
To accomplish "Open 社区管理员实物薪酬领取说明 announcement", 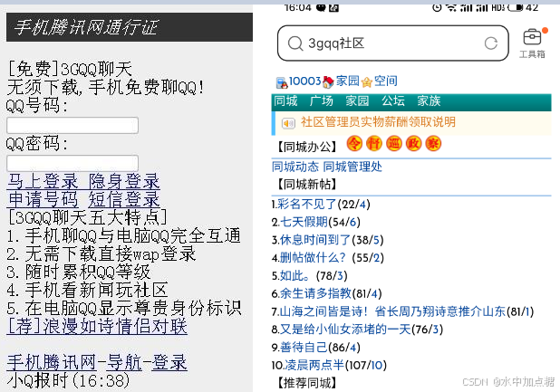I will [x=378, y=122].
